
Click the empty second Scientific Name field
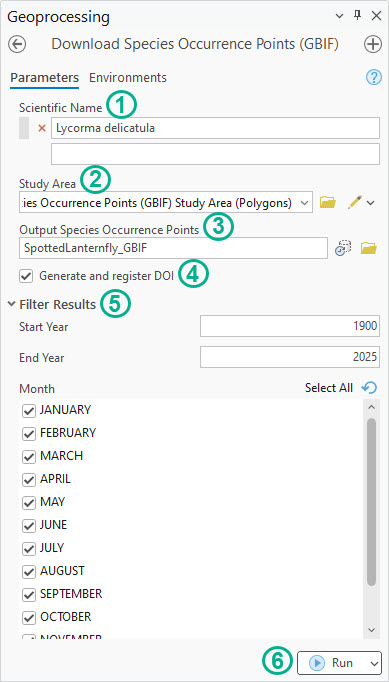(215, 154)
